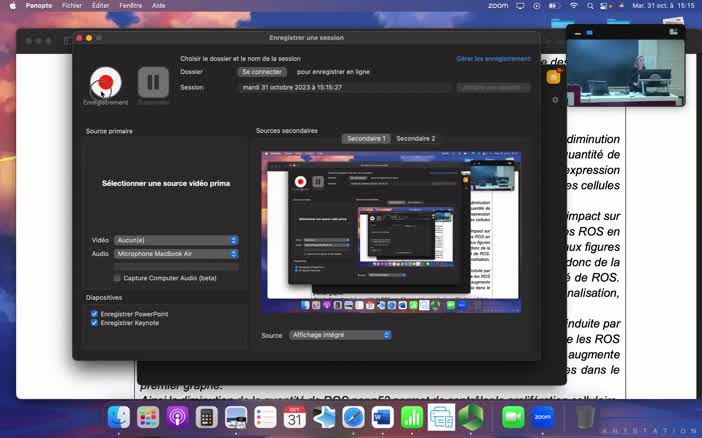Click the Zoom video thumbnail window
The height and width of the screenshot is (438, 702).
[626, 72]
